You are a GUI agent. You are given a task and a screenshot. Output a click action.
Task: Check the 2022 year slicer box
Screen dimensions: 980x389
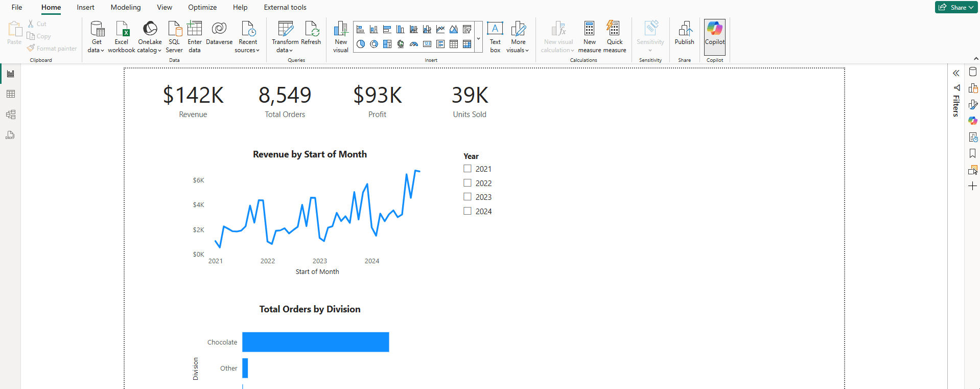coord(468,183)
